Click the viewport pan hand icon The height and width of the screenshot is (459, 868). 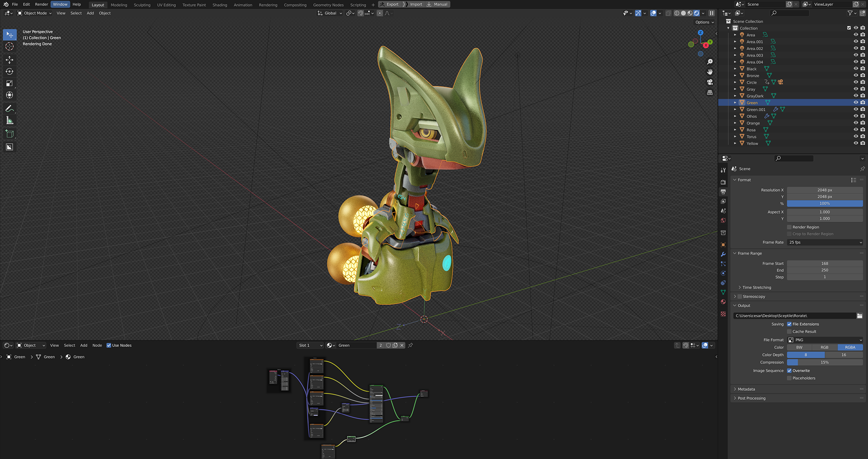pyautogui.click(x=710, y=72)
